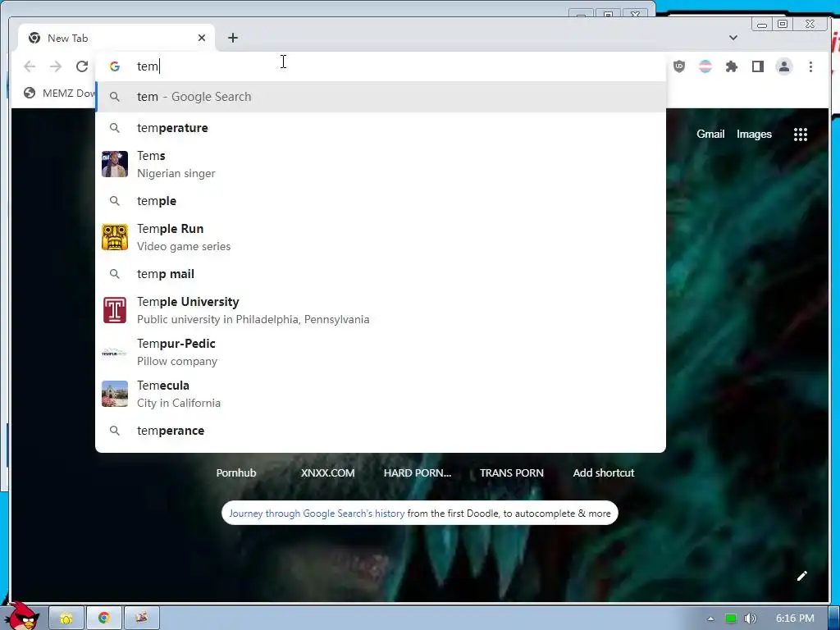Choose 'tem - Google Search' suggestion
The height and width of the screenshot is (630, 840).
click(381, 97)
